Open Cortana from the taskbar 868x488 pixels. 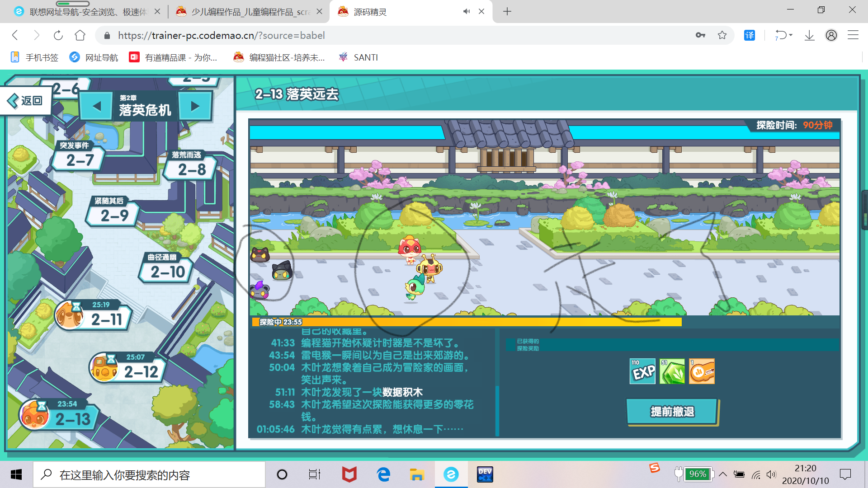pyautogui.click(x=282, y=474)
